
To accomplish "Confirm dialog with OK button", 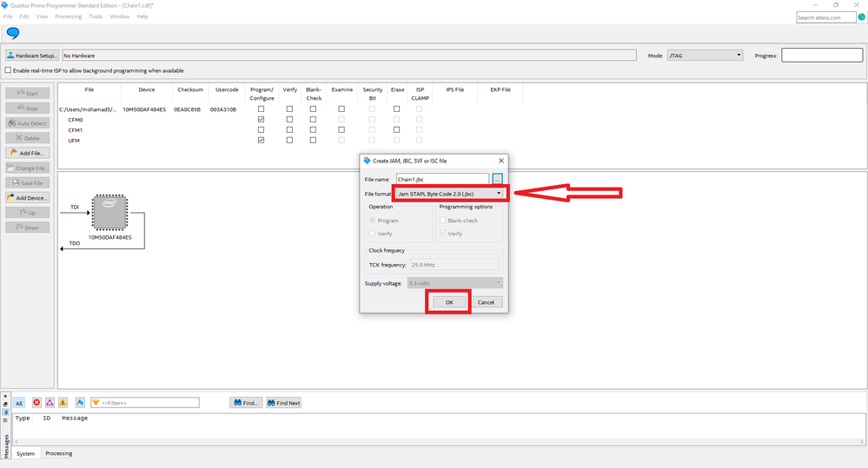I will point(449,302).
